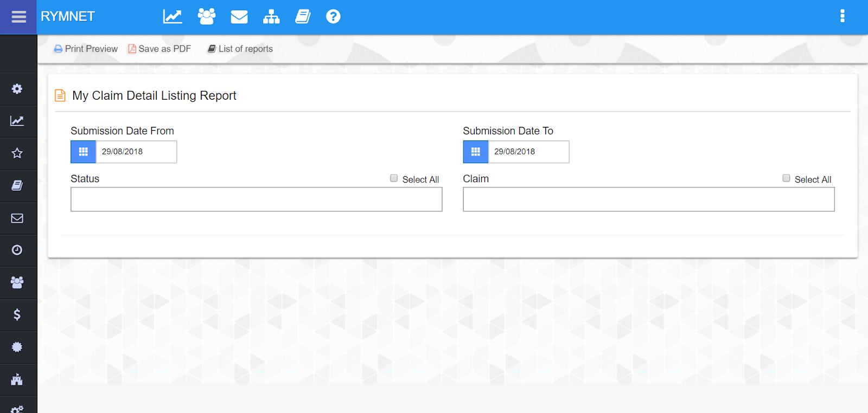This screenshot has height=413, width=868.
Task: Click the chart icon in top navbar
Action: (173, 17)
